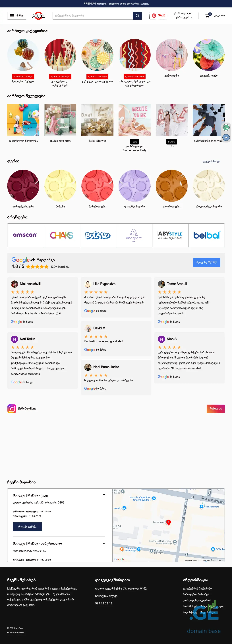Open the shopping cart icon
232x644 pixels.
(x=207, y=15)
